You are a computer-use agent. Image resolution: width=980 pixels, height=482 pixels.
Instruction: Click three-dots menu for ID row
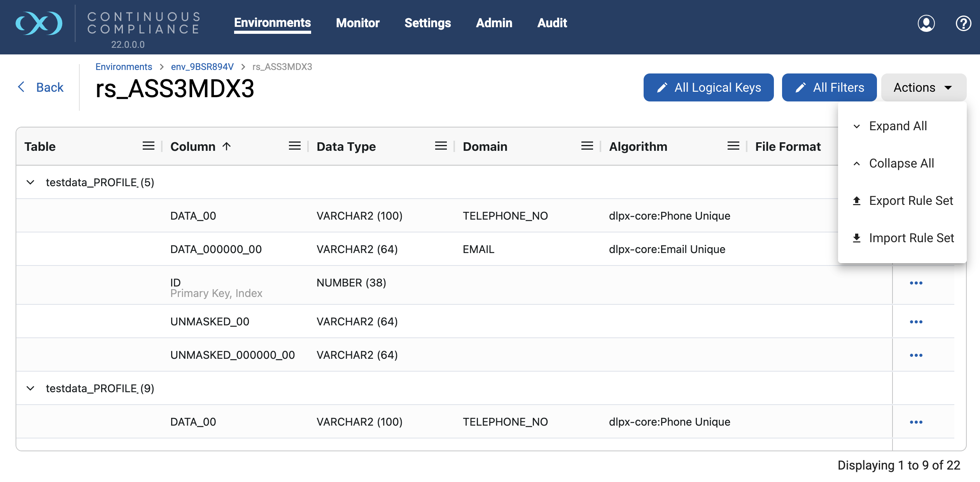tap(916, 283)
